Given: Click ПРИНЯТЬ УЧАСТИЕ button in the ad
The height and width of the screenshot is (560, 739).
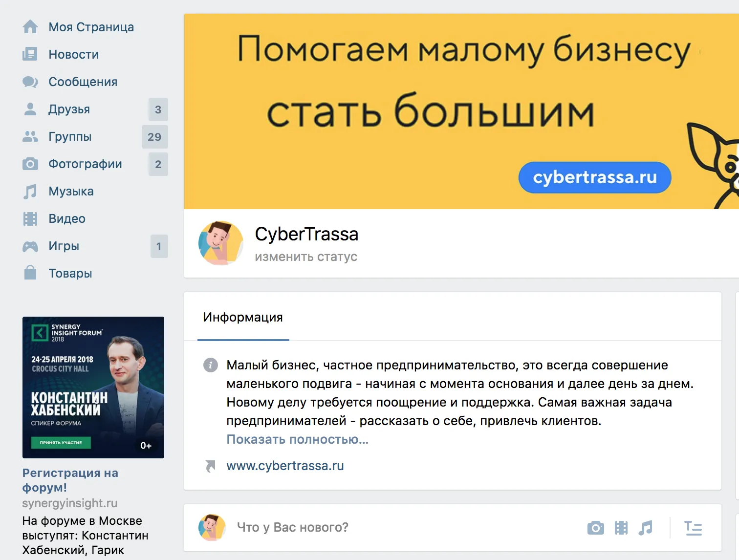Looking at the screenshot, I should (x=61, y=443).
